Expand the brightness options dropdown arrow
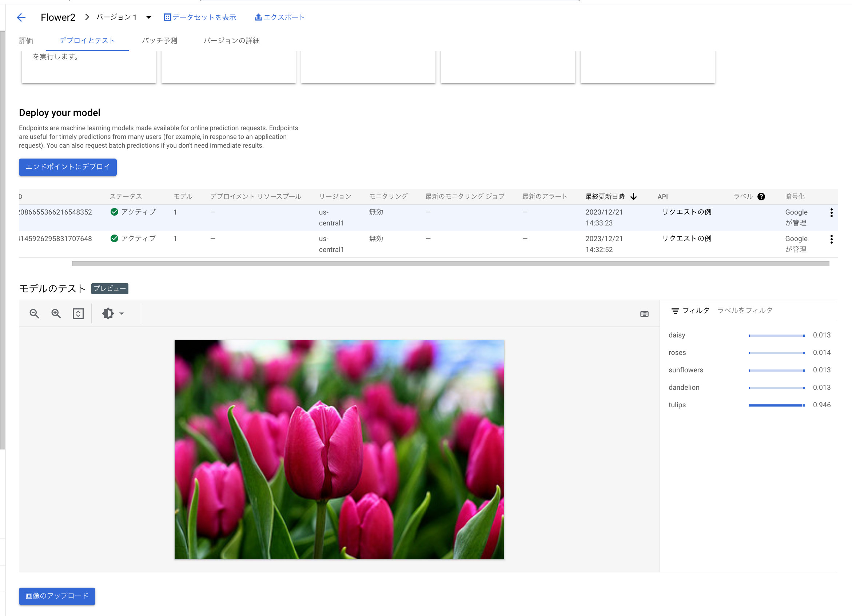Image resolution: width=852 pixels, height=616 pixels. click(x=122, y=313)
